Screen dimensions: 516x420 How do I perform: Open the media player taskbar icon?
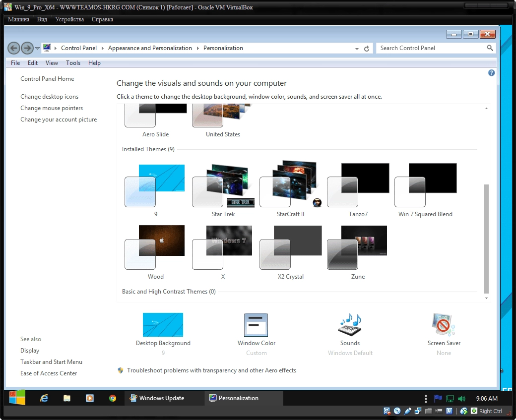(89, 398)
